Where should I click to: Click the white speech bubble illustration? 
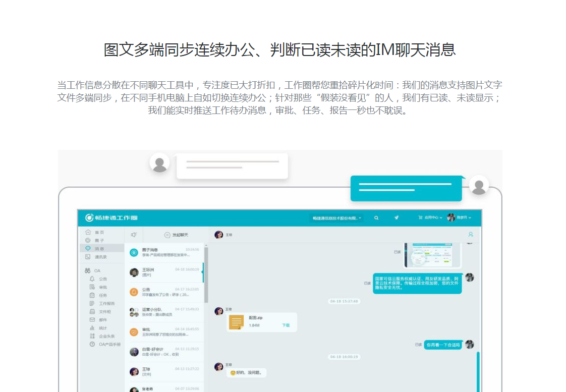232,166
